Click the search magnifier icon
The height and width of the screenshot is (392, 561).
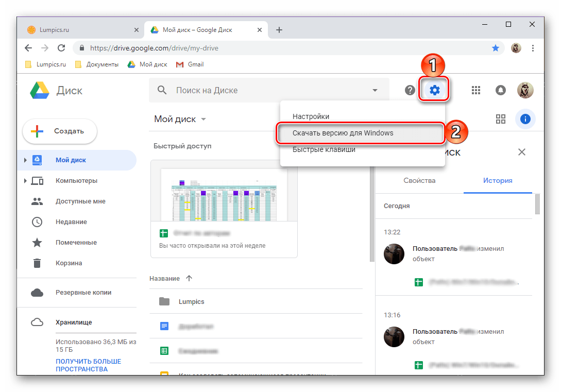162,90
